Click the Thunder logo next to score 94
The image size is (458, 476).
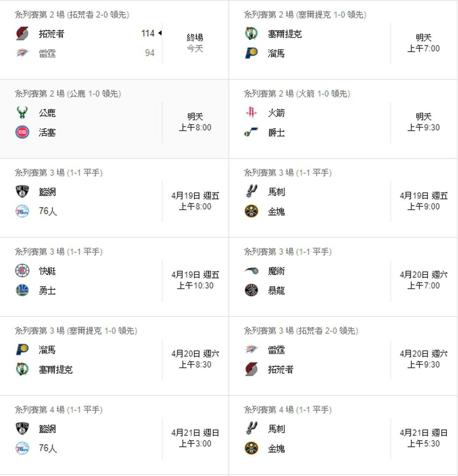click(22, 53)
